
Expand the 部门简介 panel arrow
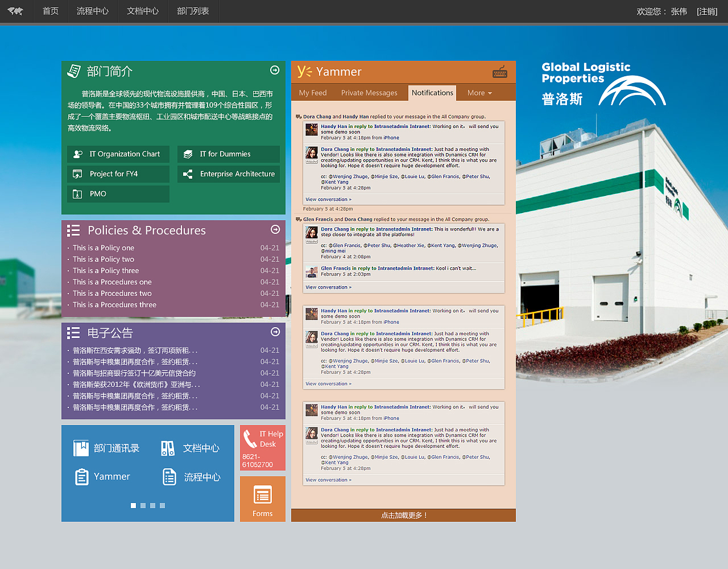coord(275,70)
